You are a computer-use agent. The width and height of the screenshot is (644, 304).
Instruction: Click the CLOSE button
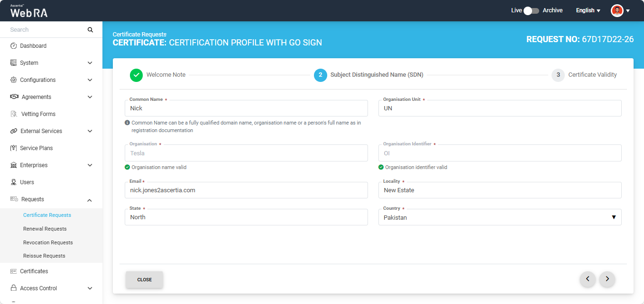[x=144, y=279]
